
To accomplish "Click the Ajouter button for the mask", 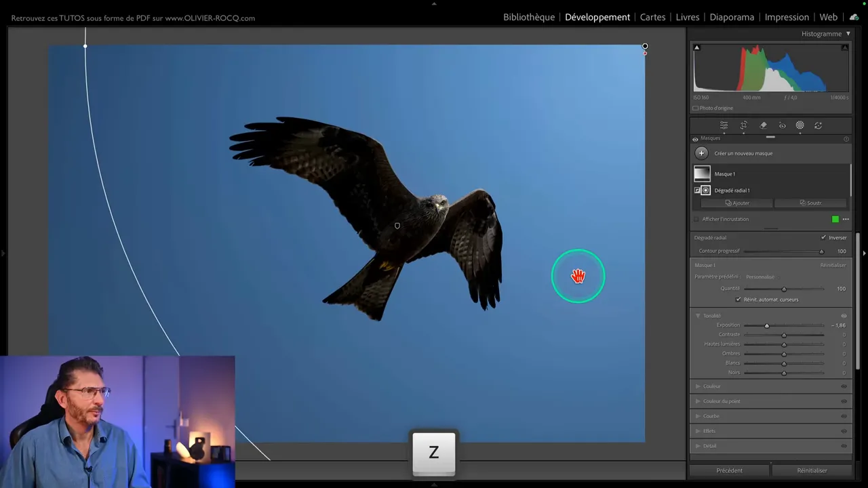I will (x=737, y=203).
